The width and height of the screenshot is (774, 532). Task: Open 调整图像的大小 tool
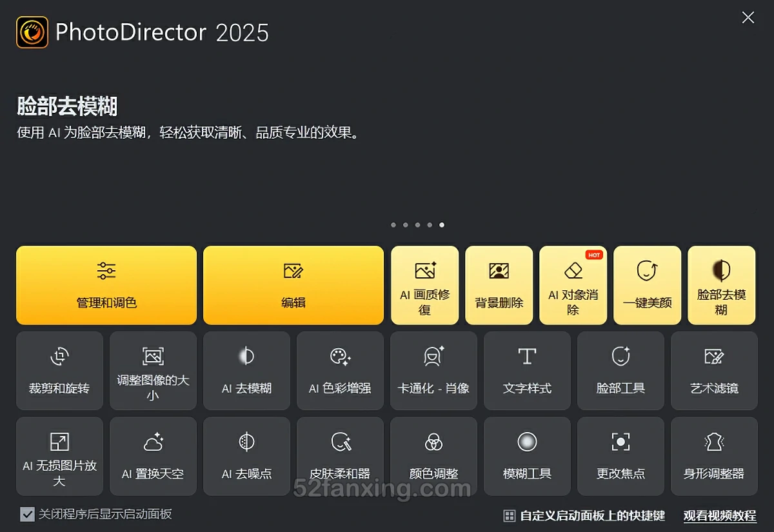(153, 371)
